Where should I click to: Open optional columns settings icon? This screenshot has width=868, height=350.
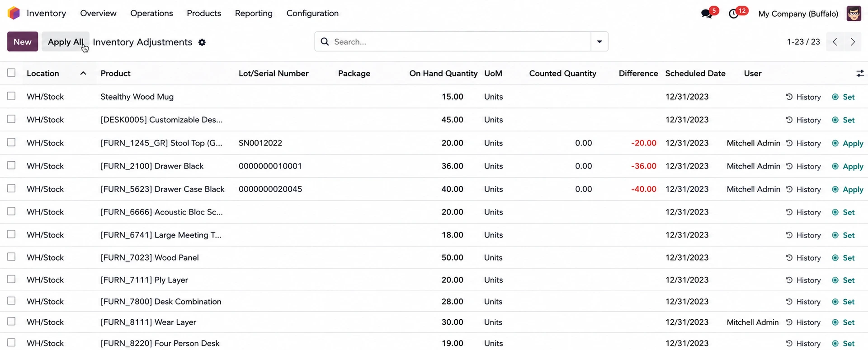click(x=860, y=73)
